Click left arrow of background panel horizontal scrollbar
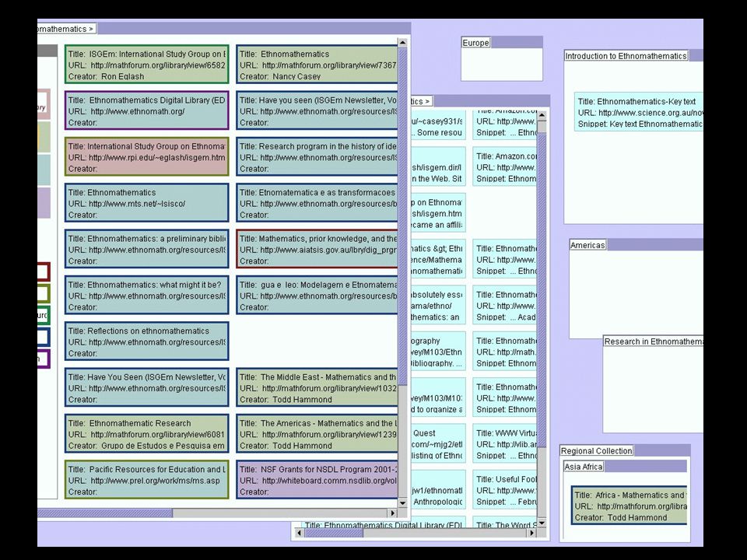Viewport: 747px width, 560px height. (x=300, y=534)
